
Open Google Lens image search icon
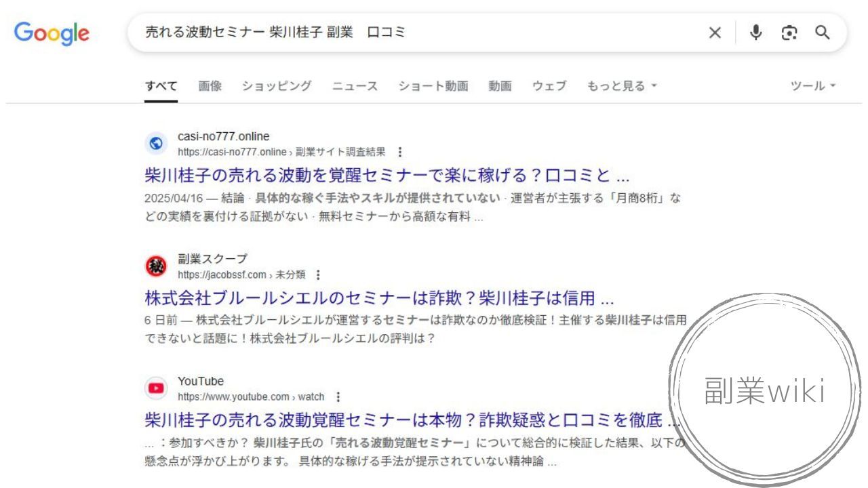click(789, 33)
